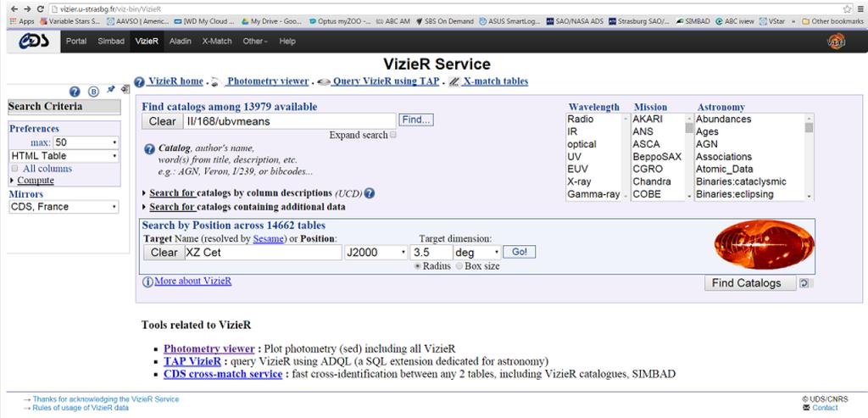868x418 pixels.
Task: Click the all-sky map image
Action: point(764,244)
